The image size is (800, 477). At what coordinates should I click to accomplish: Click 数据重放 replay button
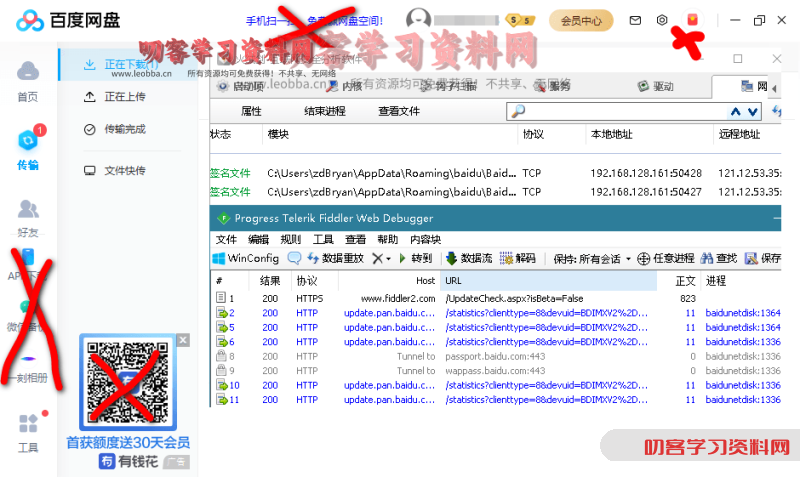335,259
